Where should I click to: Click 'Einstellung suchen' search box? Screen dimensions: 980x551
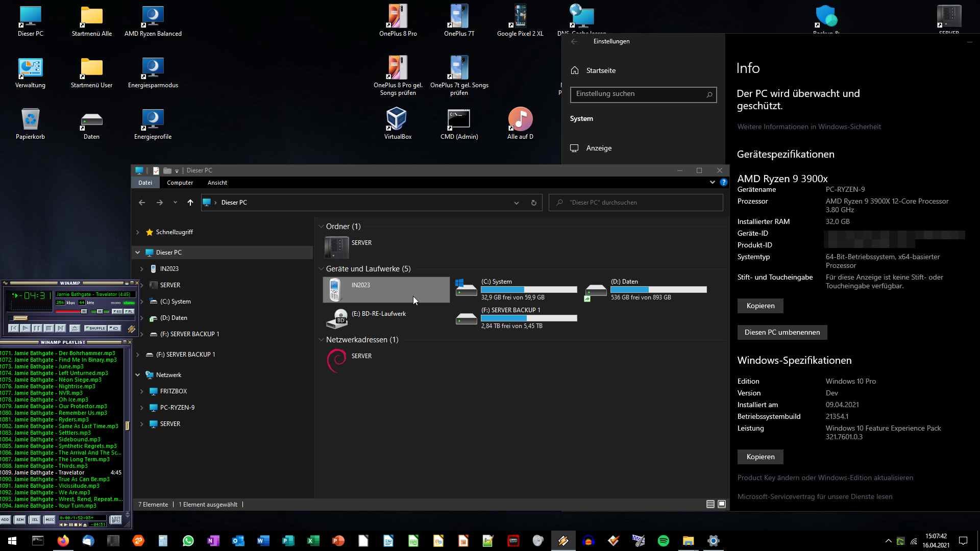[x=643, y=94]
